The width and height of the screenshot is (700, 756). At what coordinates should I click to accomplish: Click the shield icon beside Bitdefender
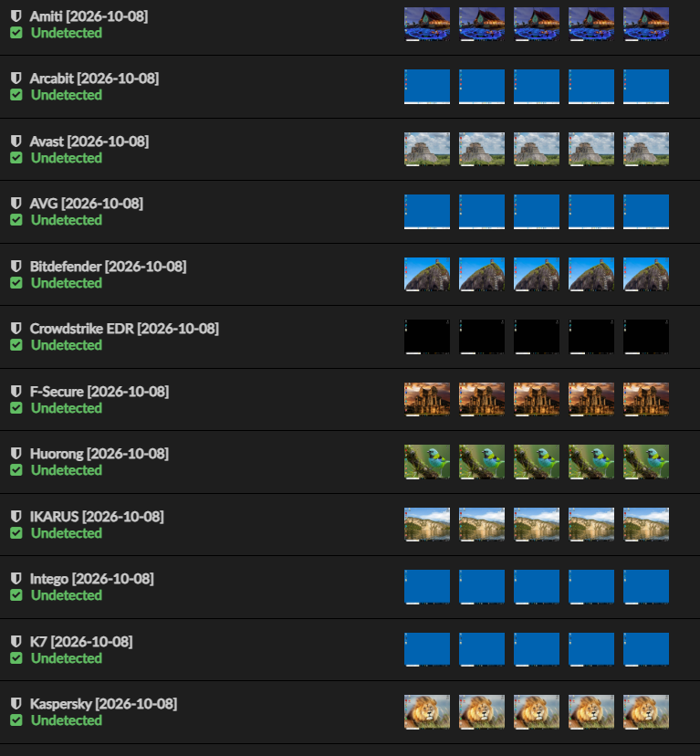16,266
